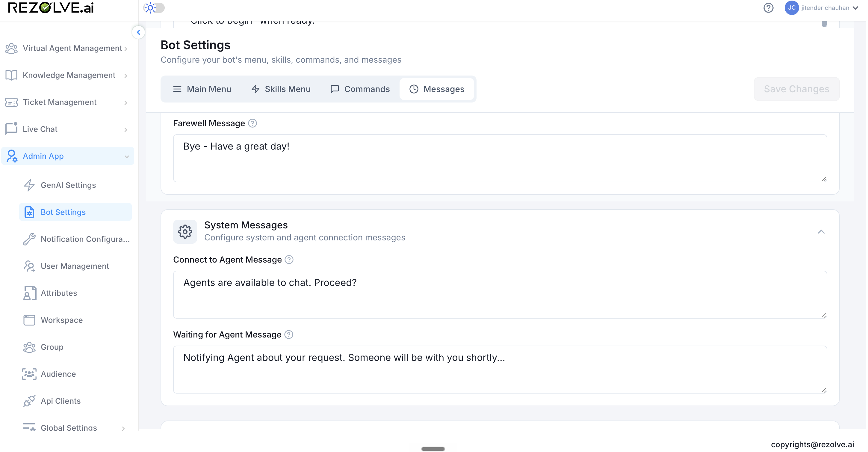Click the horizontal scrollbar at the bottom

pyautogui.click(x=433, y=449)
